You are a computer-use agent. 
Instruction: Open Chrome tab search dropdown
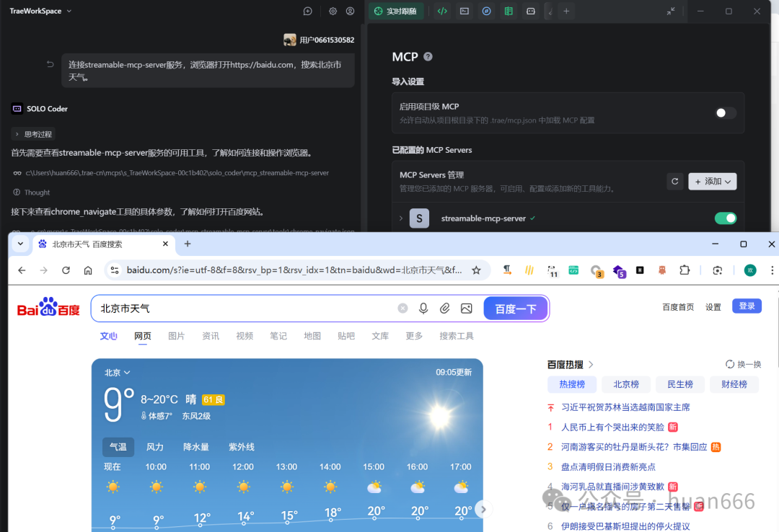click(20, 244)
